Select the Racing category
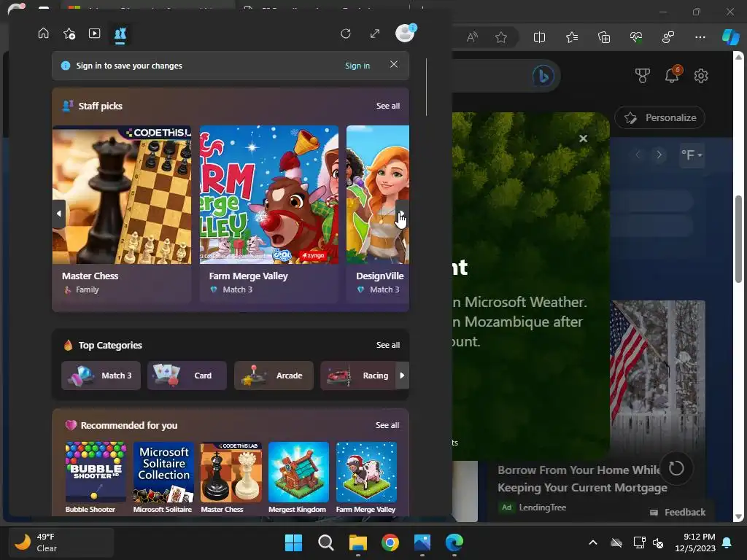Image resolution: width=747 pixels, height=560 pixels. click(x=358, y=376)
